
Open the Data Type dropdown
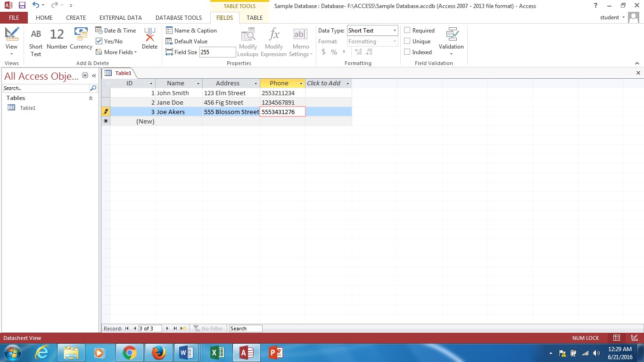pos(395,30)
